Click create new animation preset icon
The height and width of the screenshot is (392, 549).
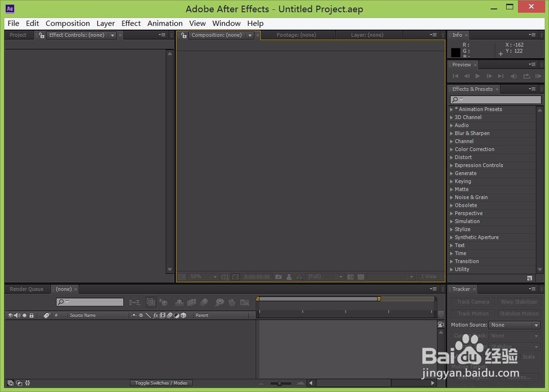click(x=529, y=278)
